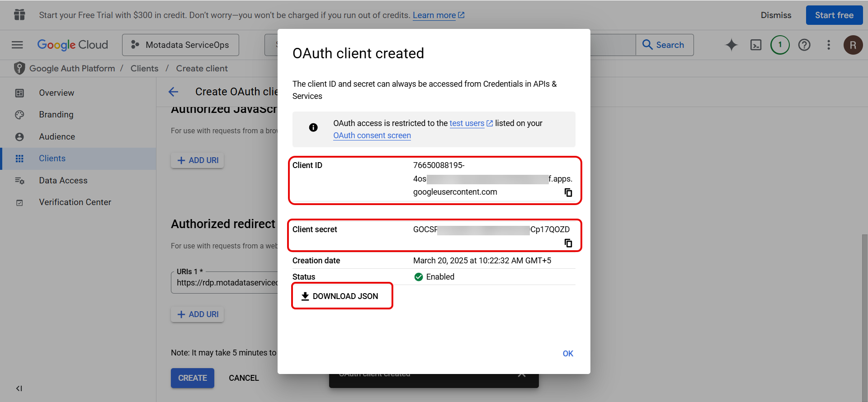Collapse the left sidebar panel
Screen dimensions: 868x402
pos(19,388)
